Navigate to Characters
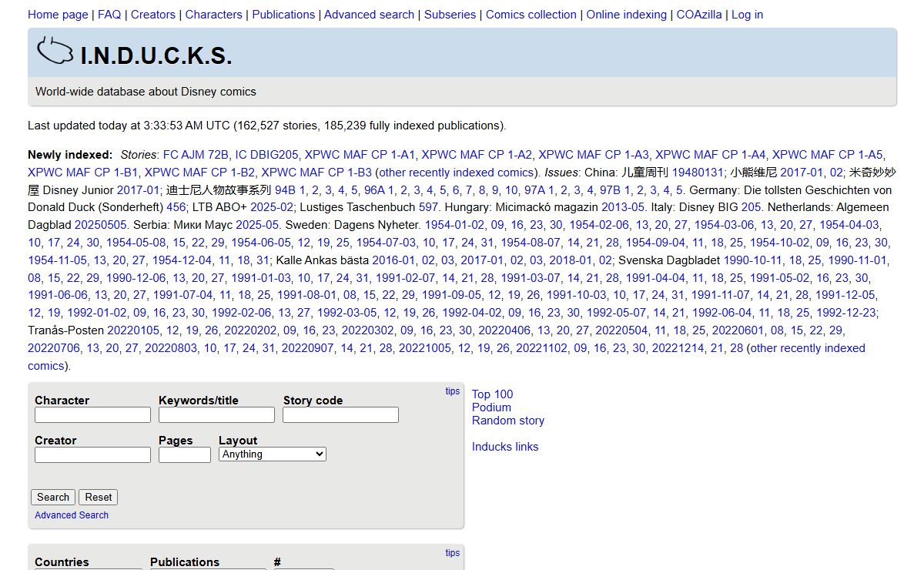Viewport: 924px width, 570px height. pyautogui.click(x=214, y=15)
